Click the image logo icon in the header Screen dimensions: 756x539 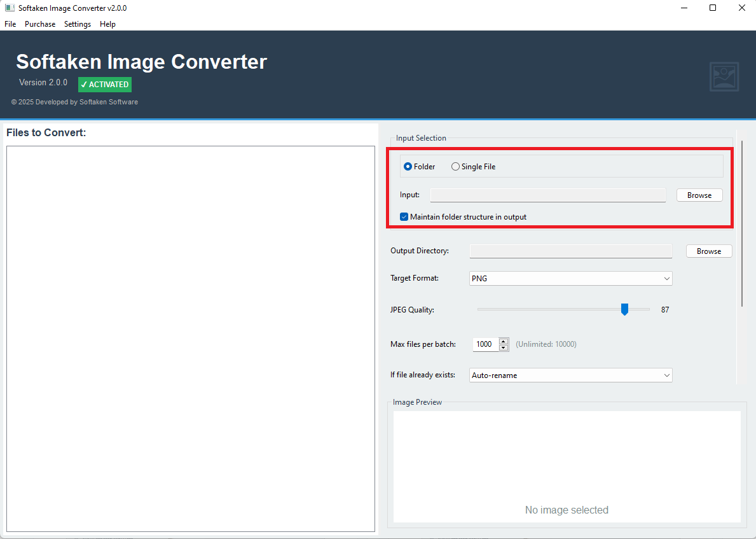click(x=724, y=77)
